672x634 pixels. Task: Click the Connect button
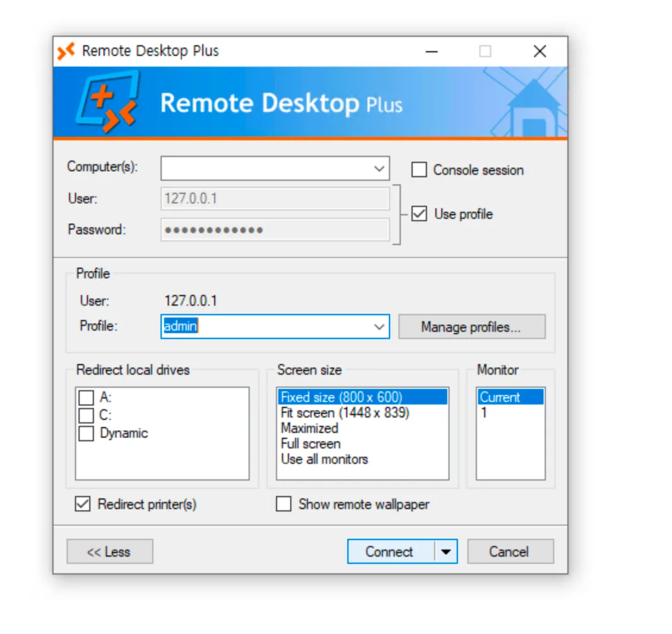(391, 551)
